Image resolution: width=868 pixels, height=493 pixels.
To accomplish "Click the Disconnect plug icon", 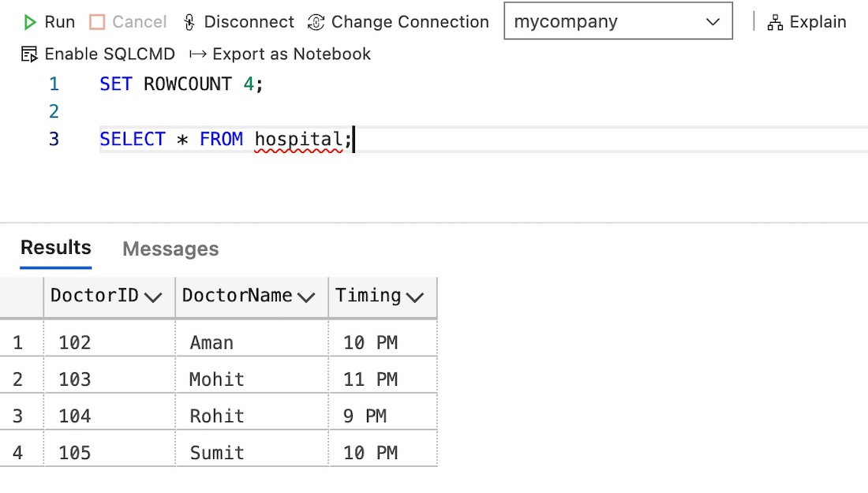I will tap(189, 22).
